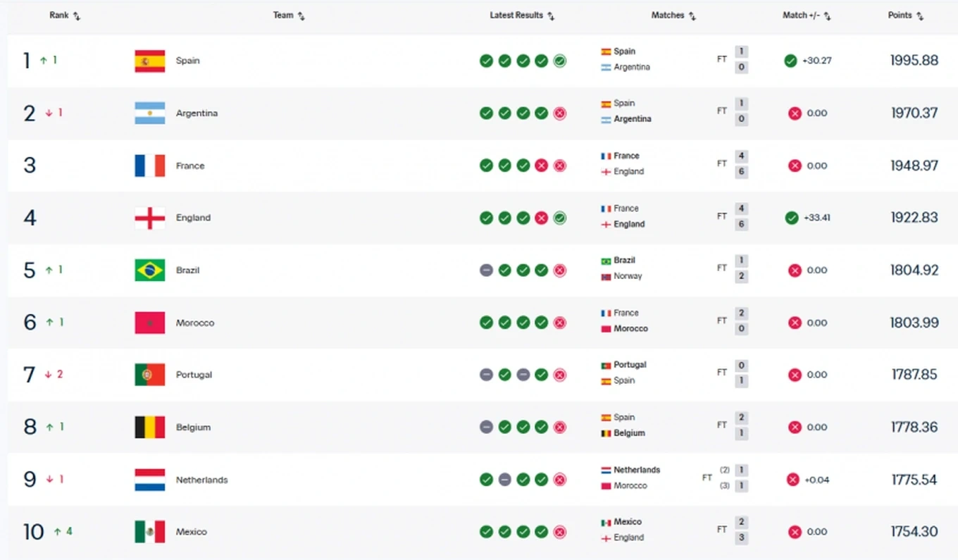Open team name Brazil in rank 5 row
This screenshot has height=560, width=958.
point(188,270)
